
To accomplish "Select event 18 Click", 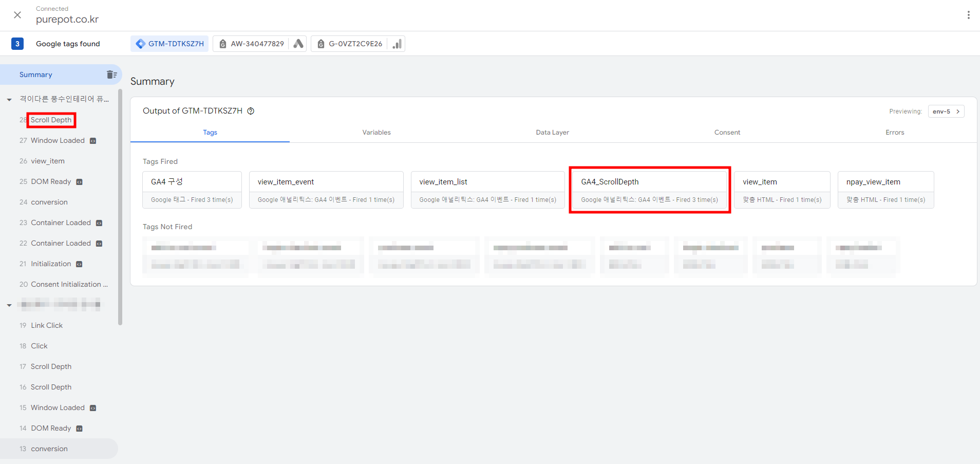I will coord(39,346).
